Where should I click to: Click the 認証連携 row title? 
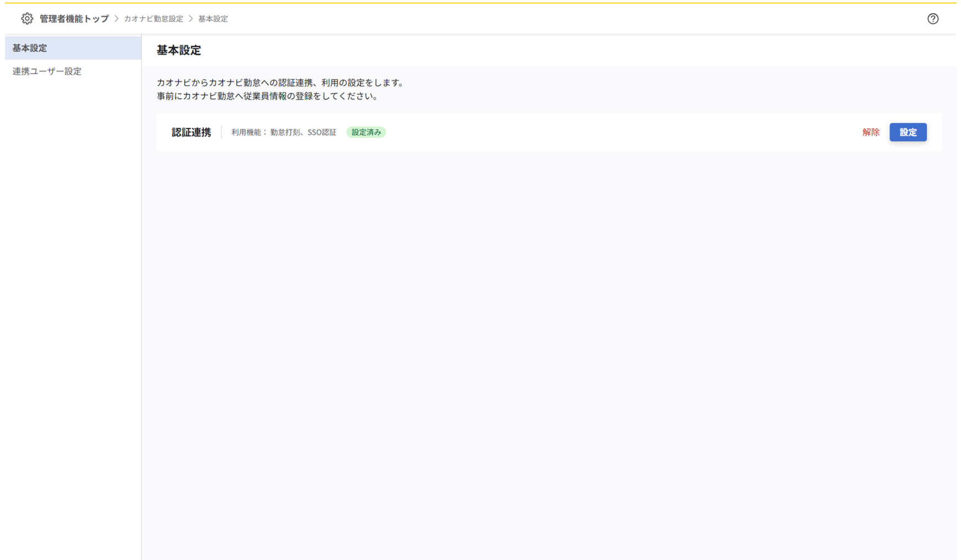[191, 132]
